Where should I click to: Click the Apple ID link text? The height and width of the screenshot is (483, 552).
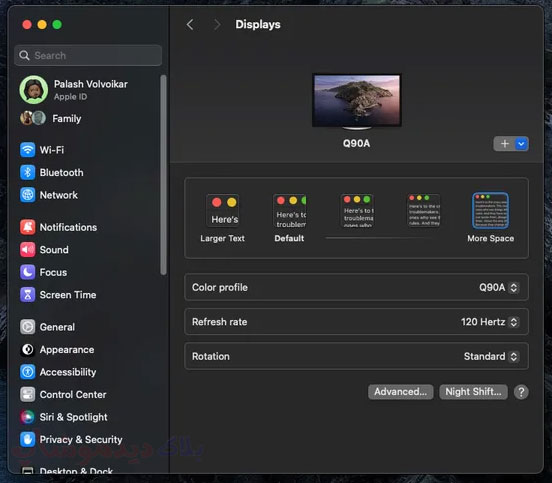70,97
